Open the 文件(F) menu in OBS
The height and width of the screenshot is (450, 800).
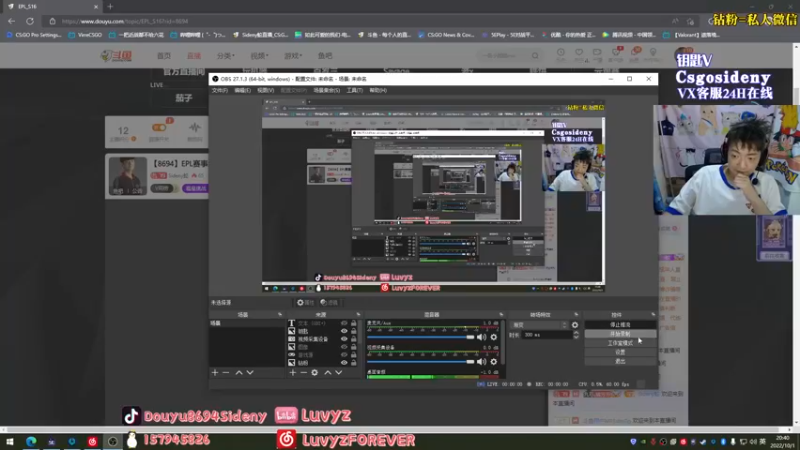tap(219, 90)
